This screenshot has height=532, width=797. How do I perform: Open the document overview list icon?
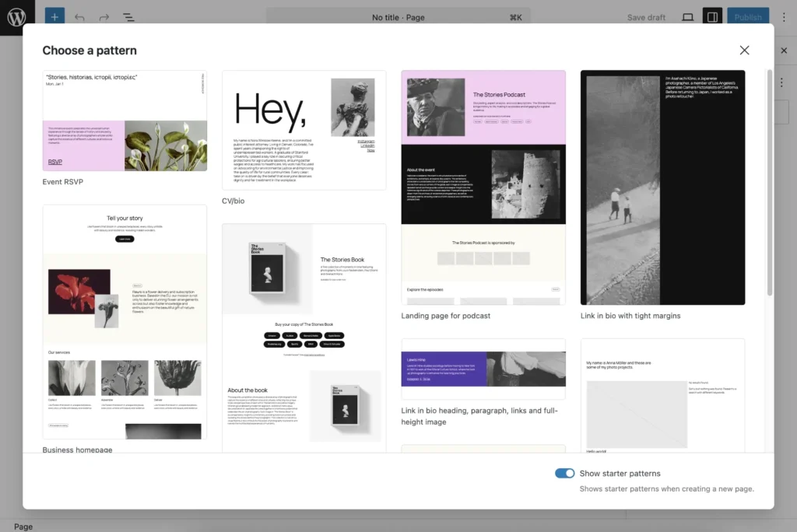pos(128,17)
